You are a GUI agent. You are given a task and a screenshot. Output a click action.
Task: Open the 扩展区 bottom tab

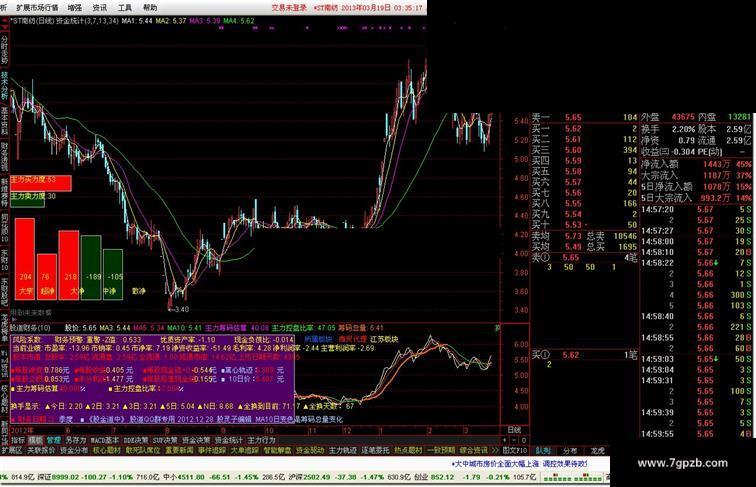12,450
